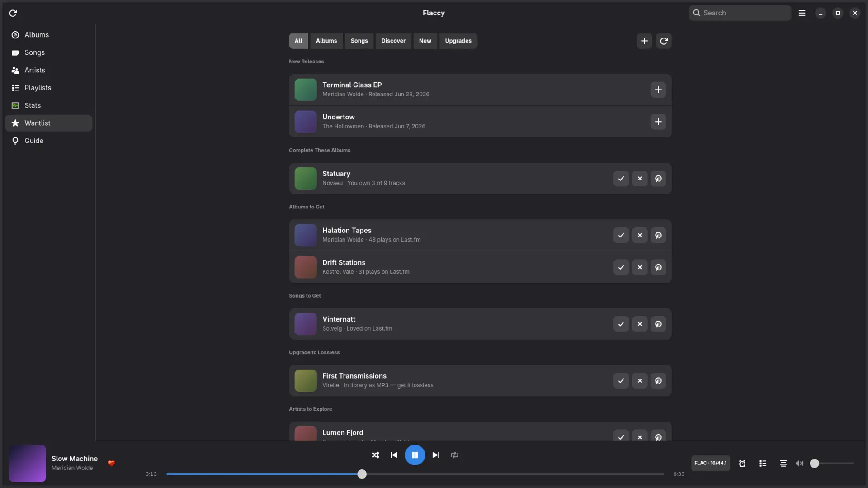The image size is (868, 488).
Task: Open the Albums sidebar section
Action: [x=48, y=35]
